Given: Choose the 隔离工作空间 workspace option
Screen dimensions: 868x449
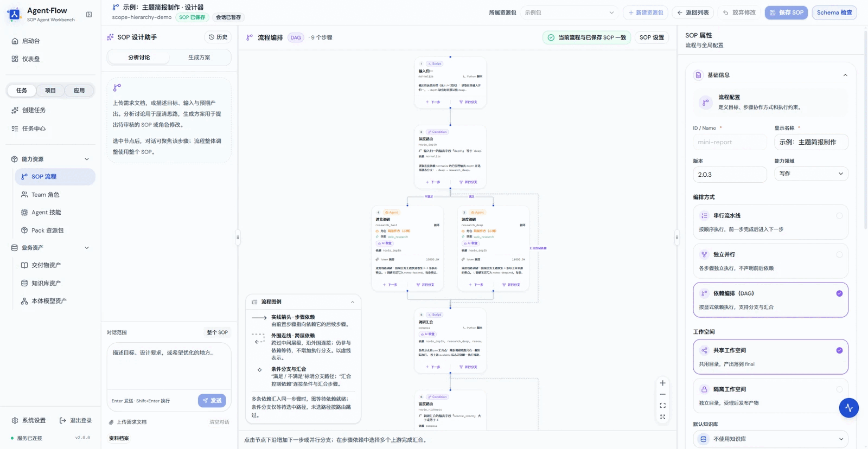Looking at the screenshot, I should point(770,396).
